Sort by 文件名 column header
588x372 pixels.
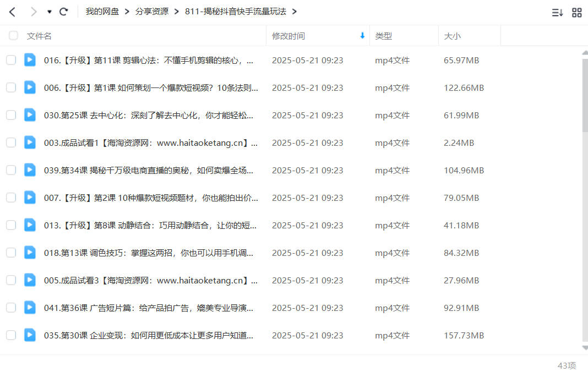click(39, 36)
